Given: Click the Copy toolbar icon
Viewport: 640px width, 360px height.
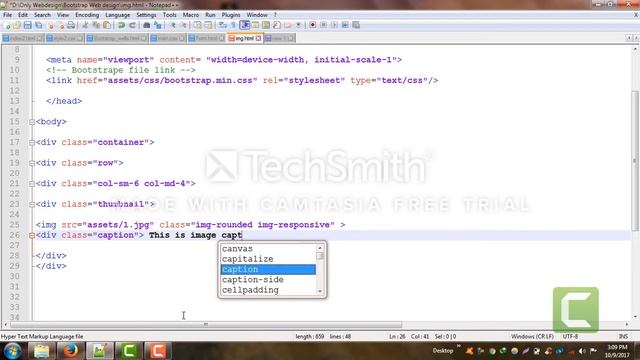Looking at the screenshot, I should (x=96, y=25).
